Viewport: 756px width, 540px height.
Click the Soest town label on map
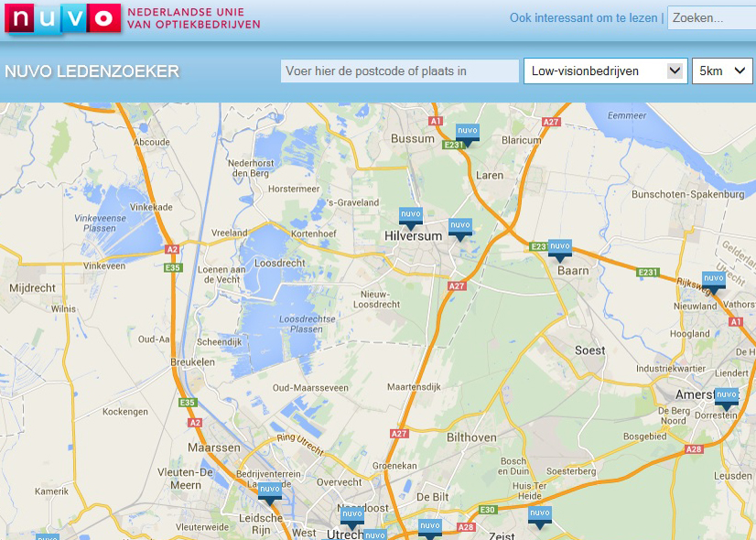589,350
